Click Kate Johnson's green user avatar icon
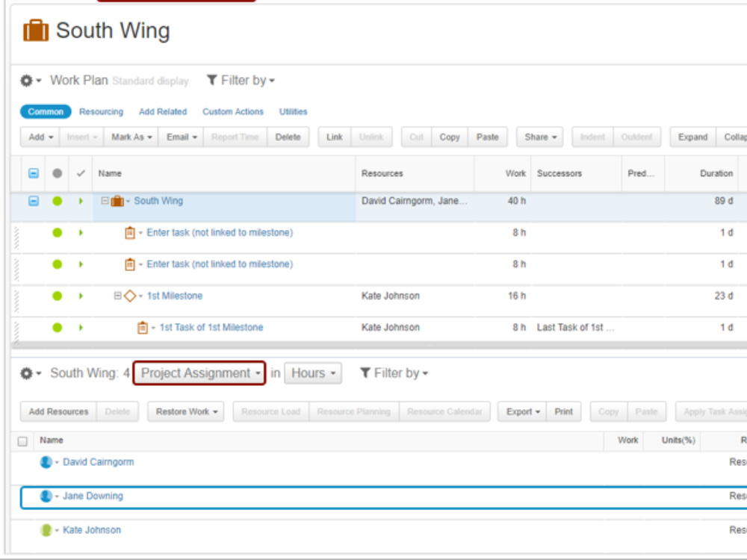The width and height of the screenshot is (747, 560). click(x=46, y=530)
